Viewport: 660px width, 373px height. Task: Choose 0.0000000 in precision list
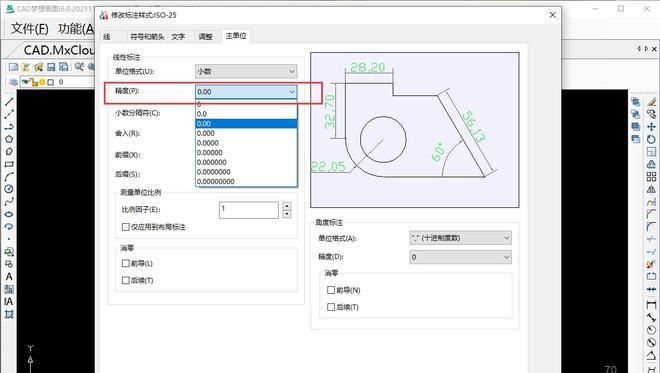246,172
